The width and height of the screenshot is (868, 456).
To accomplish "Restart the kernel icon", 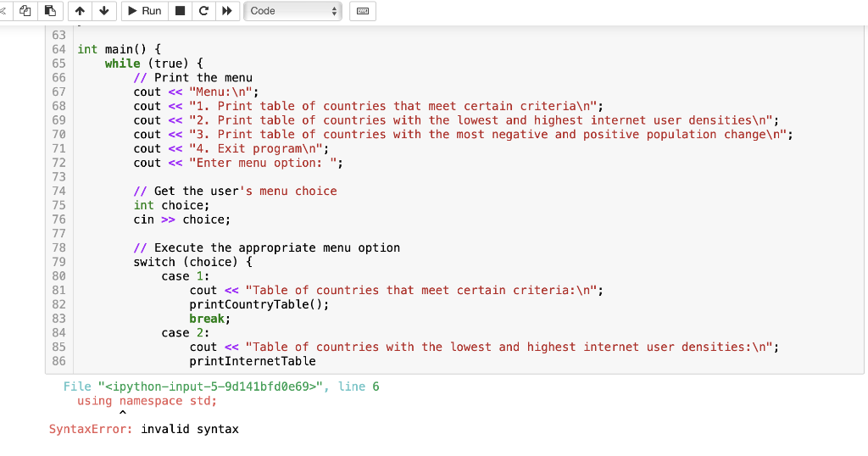I will [203, 10].
